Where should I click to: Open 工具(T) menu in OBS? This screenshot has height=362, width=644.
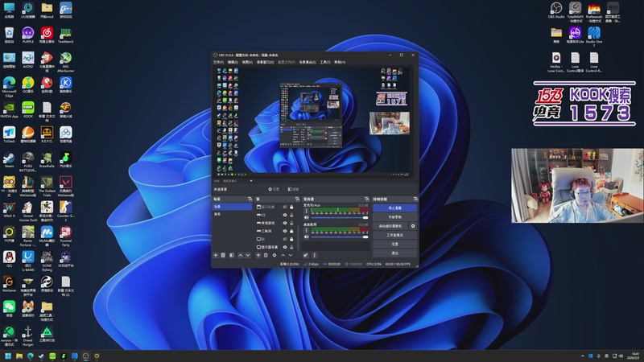coord(325,62)
